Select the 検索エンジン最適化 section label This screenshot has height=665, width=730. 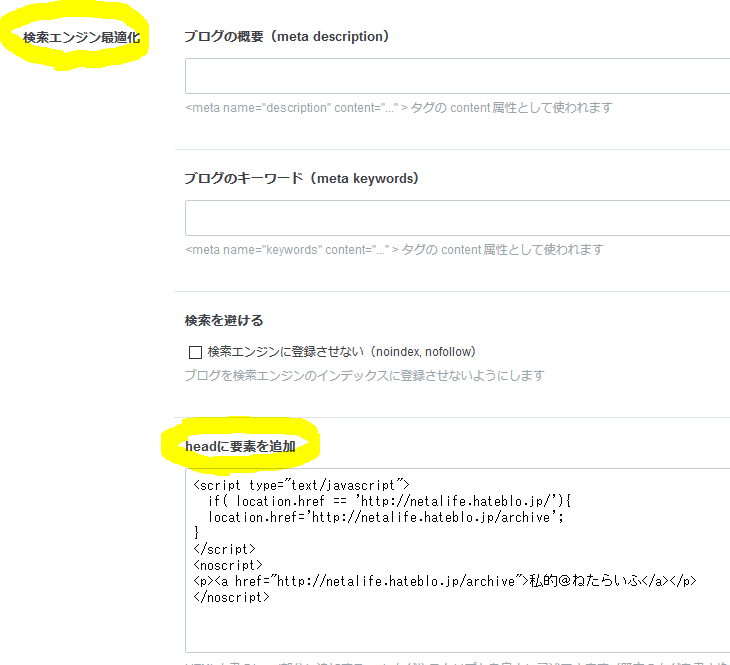81,37
